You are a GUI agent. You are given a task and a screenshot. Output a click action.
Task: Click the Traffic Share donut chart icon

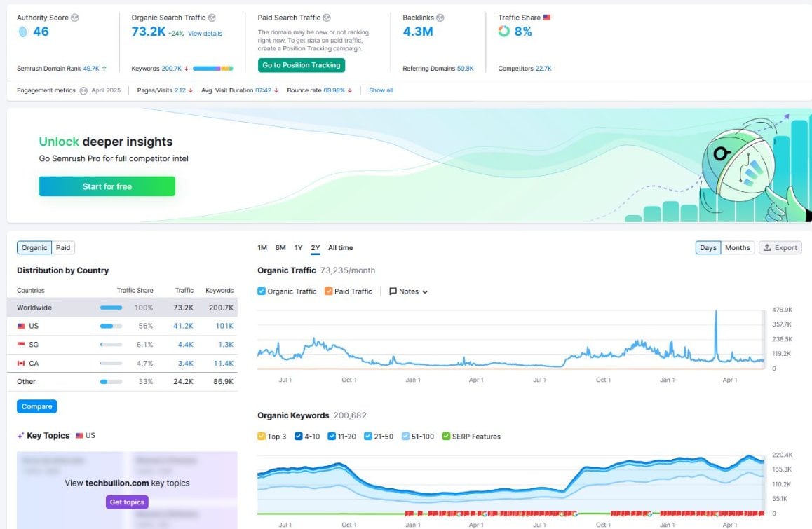504,31
